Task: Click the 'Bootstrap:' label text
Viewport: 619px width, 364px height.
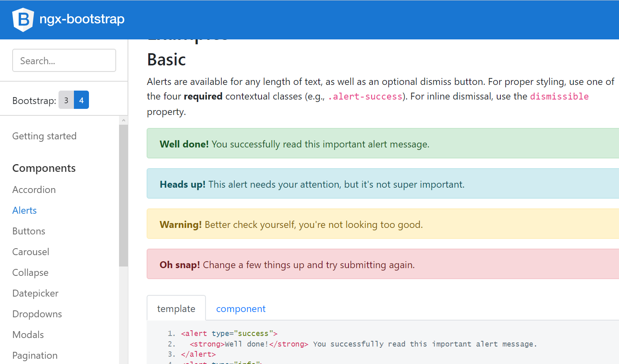Action: (x=34, y=101)
